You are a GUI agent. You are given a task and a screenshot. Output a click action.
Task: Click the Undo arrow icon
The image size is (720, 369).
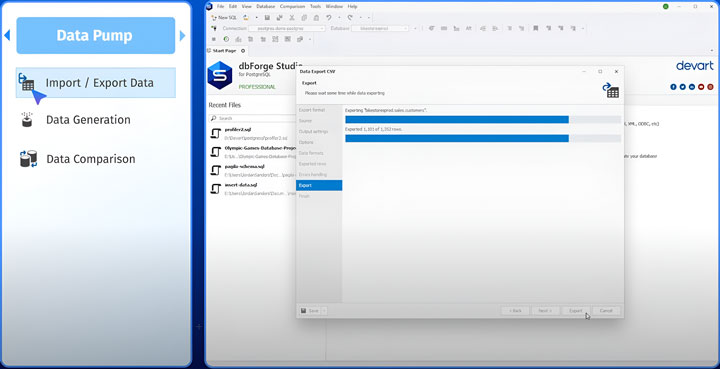pyautogui.click(x=329, y=17)
